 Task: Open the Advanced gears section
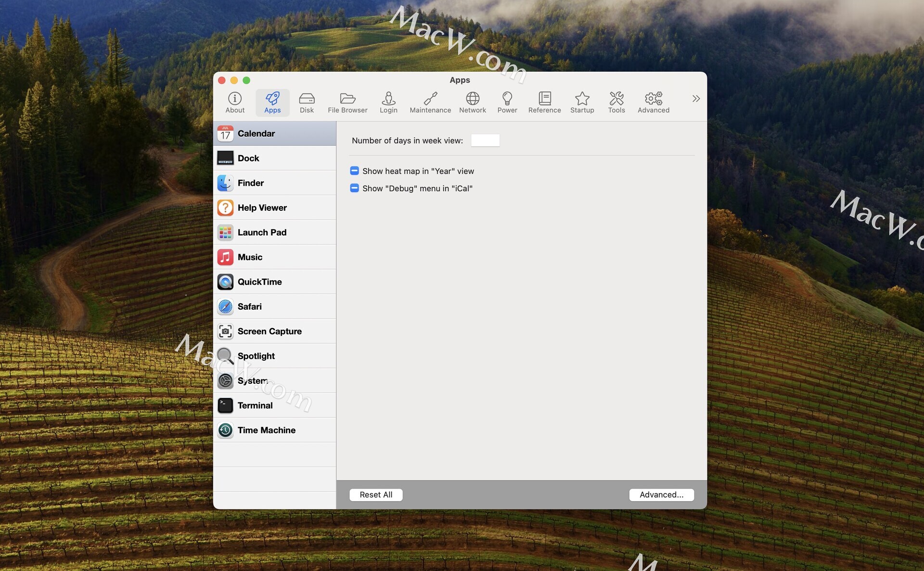pyautogui.click(x=653, y=103)
